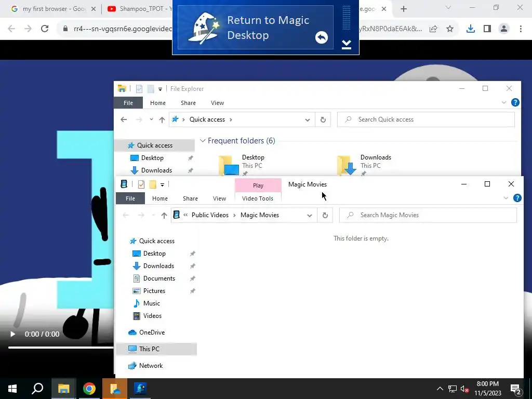
Task: Select OneDrive in Magic Movies sidebar
Action: coord(152,332)
